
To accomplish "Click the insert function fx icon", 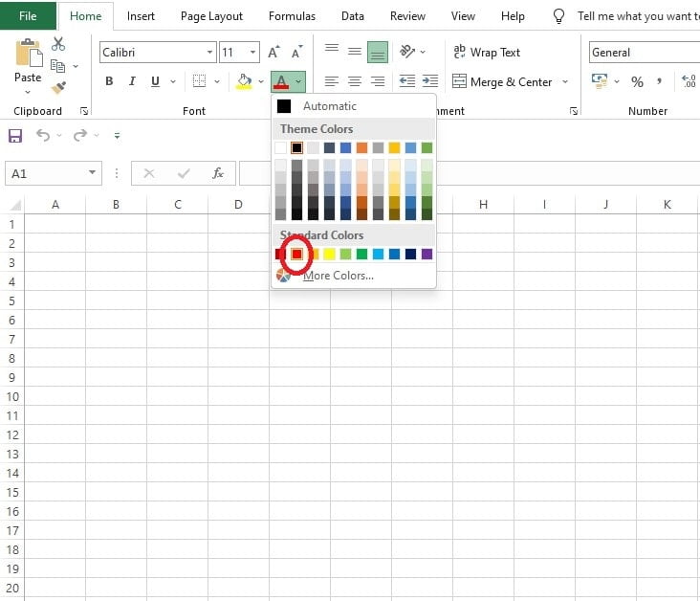I will pyautogui.click(x=218, y=173).
